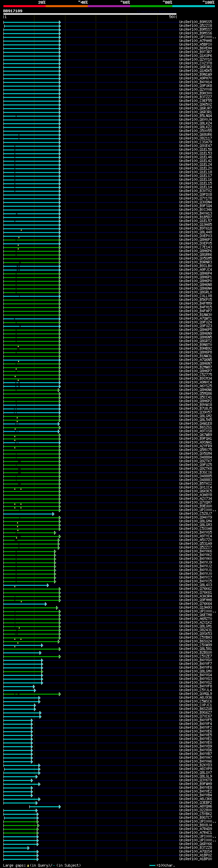
Task: Select hit label UniRef100_B6VEH4
Action: pyautogui.click(x=196, y=48)
